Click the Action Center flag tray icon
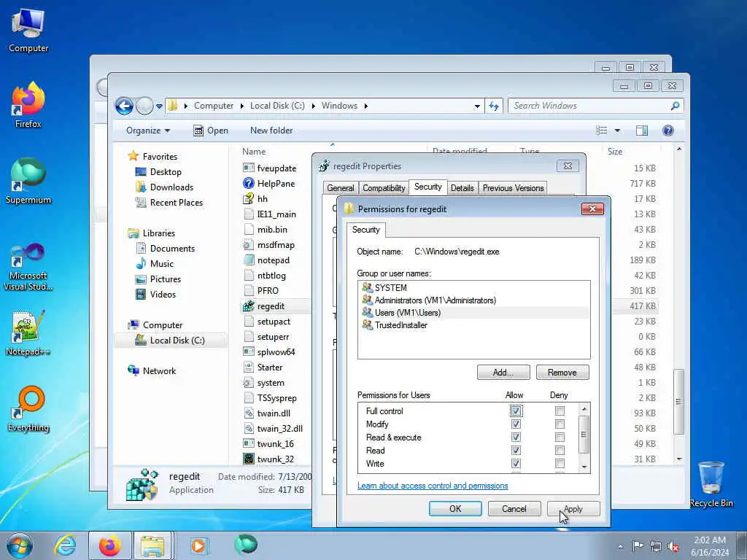The width and height of the screenshot is (747, 560). click(638, 545)
